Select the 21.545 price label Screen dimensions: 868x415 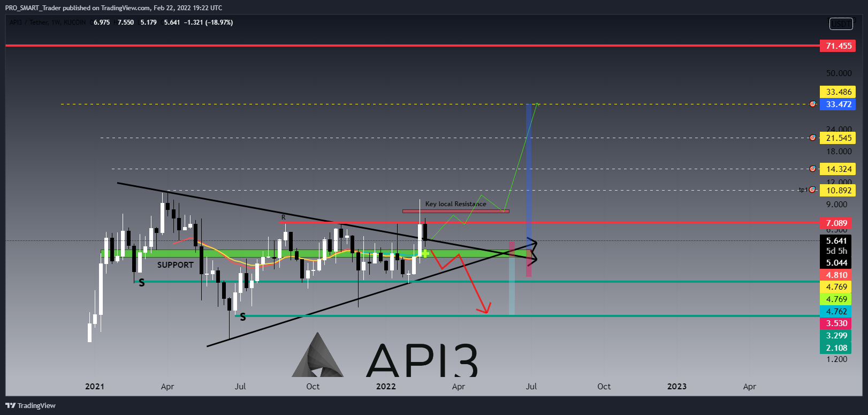838,138
